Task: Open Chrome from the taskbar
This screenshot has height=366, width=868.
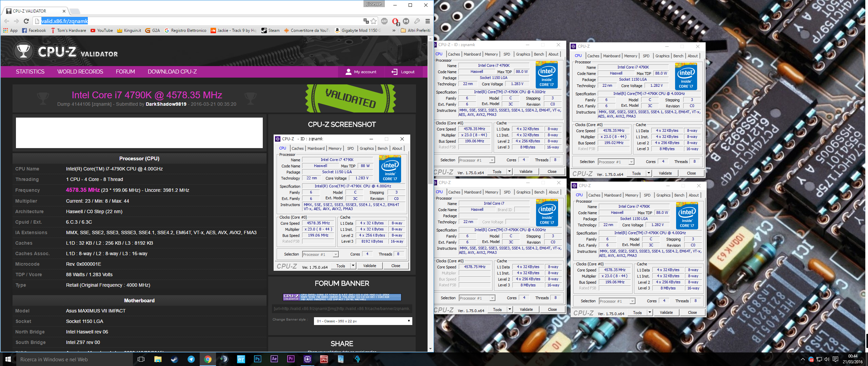Action: point(208,359)
